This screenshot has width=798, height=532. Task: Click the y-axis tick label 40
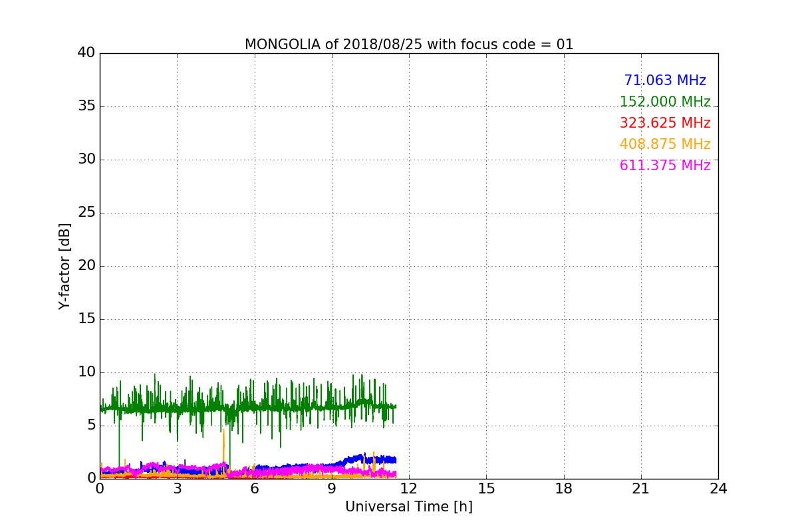tap(86, 53)
